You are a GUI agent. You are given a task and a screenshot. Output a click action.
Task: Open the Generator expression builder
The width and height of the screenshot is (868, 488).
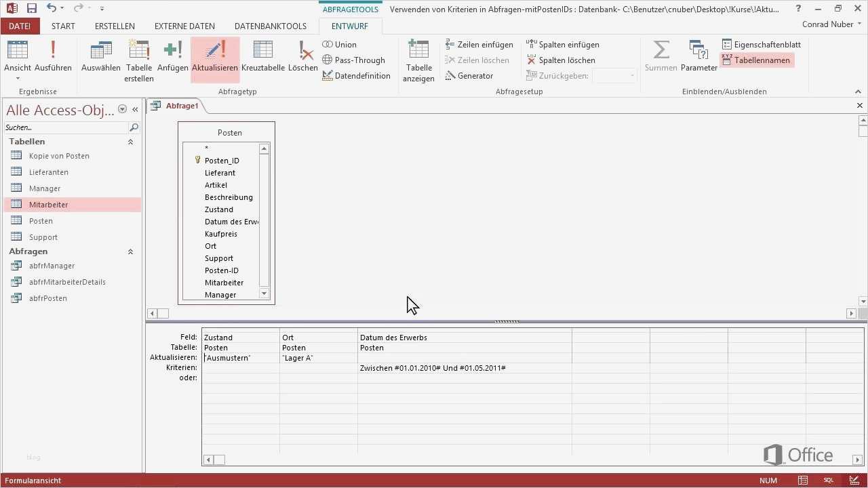[469, 76]
